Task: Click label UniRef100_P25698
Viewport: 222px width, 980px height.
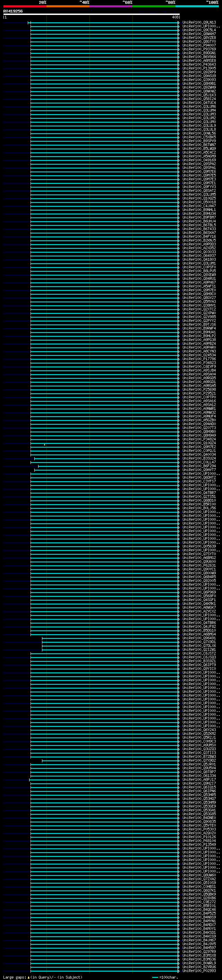Action: (x=199, y=390)
